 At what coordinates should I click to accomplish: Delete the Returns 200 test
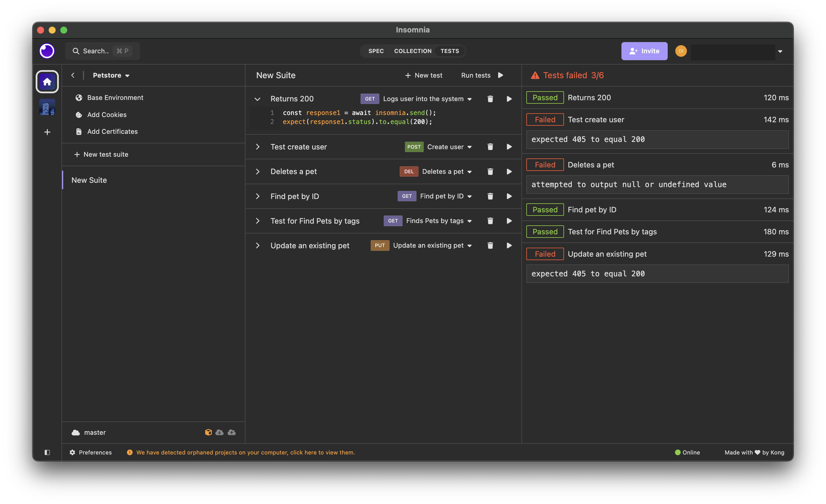point(490,99)
